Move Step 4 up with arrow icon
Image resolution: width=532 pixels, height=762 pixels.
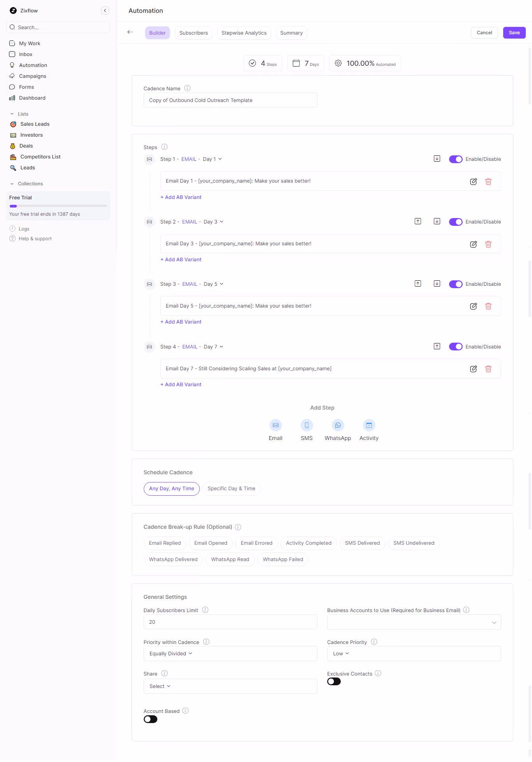[x=437, y=346]
